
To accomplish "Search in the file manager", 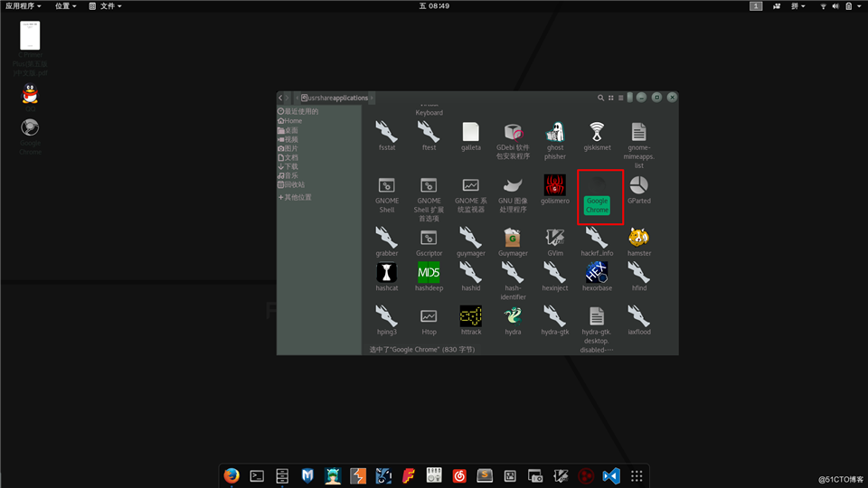I will tap(600, 98).
